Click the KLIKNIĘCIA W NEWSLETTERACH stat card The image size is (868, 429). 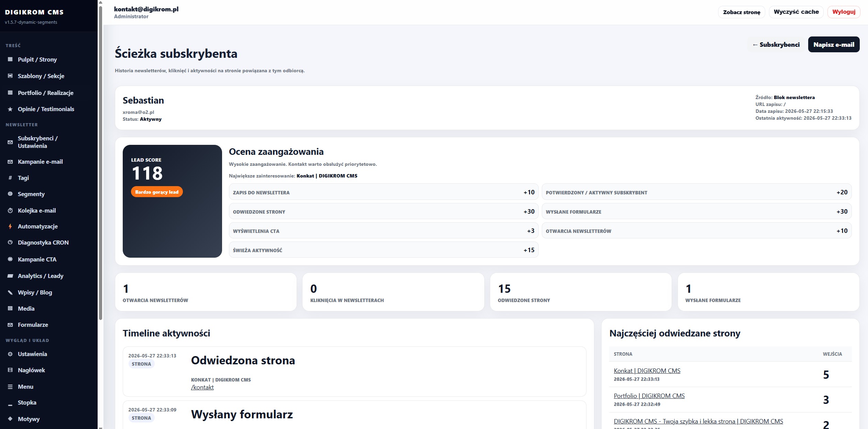(x=393, y=292)
